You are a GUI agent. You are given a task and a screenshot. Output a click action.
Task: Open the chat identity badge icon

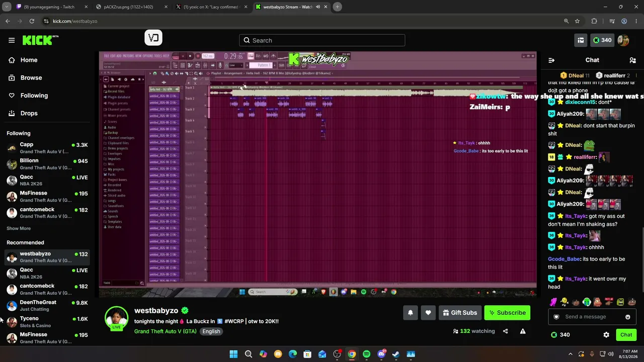tap(556, 317)
